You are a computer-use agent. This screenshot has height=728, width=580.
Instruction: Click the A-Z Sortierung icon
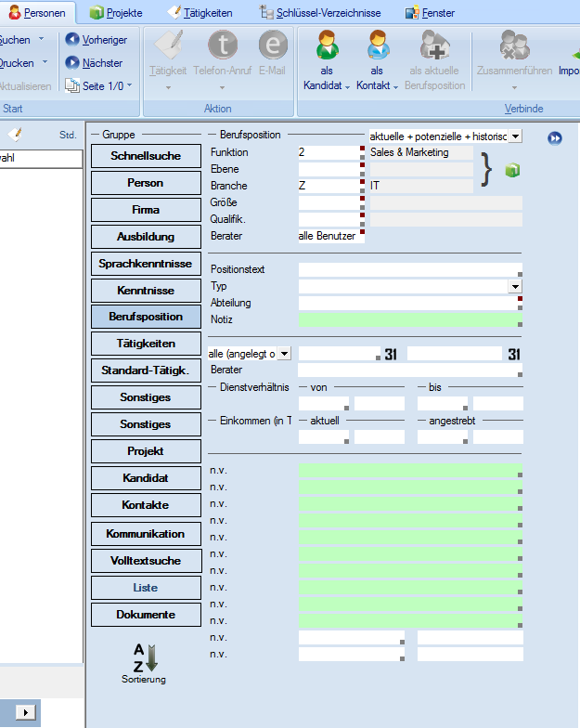pyautogui.click(x=146, y=657)
